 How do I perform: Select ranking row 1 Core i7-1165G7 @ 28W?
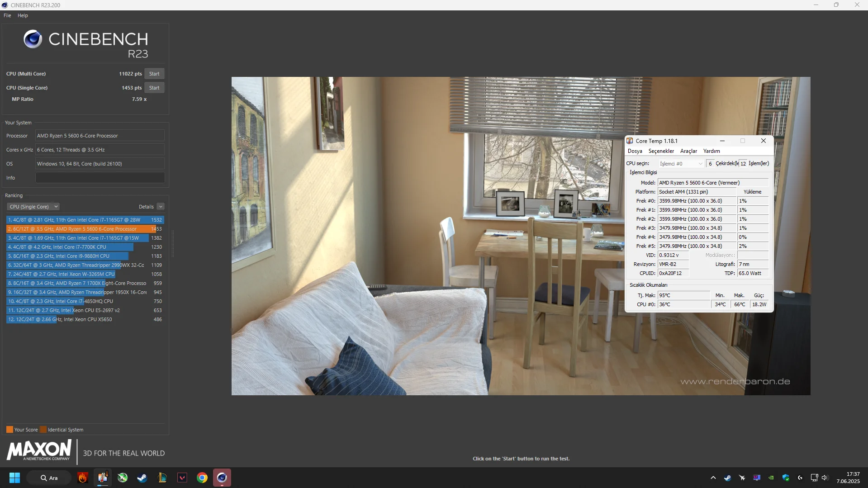[85, 220]
